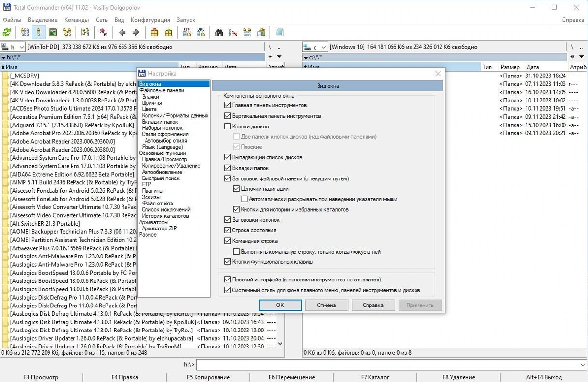Launch the multi-rename tool icon
This screenshot has width=588, height=382.
pyautogui.click(x=233, y=32)
